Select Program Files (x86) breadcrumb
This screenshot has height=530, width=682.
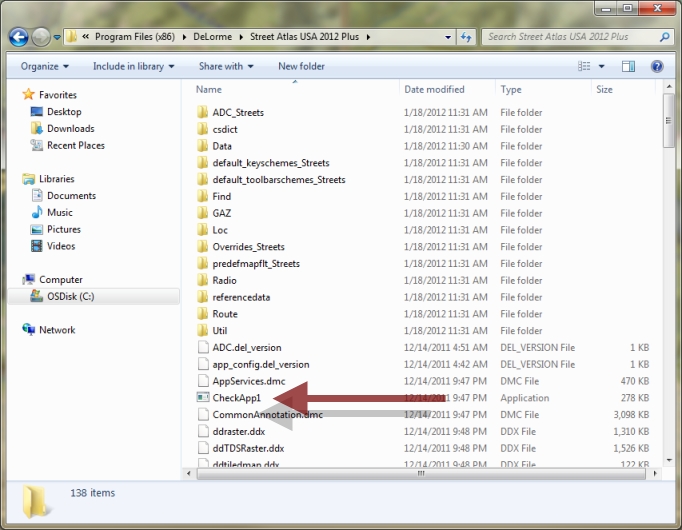135,37
